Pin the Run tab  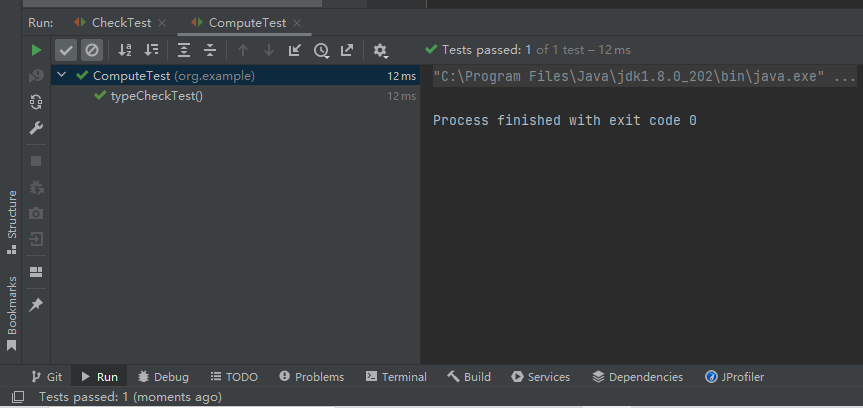[36, 304]
